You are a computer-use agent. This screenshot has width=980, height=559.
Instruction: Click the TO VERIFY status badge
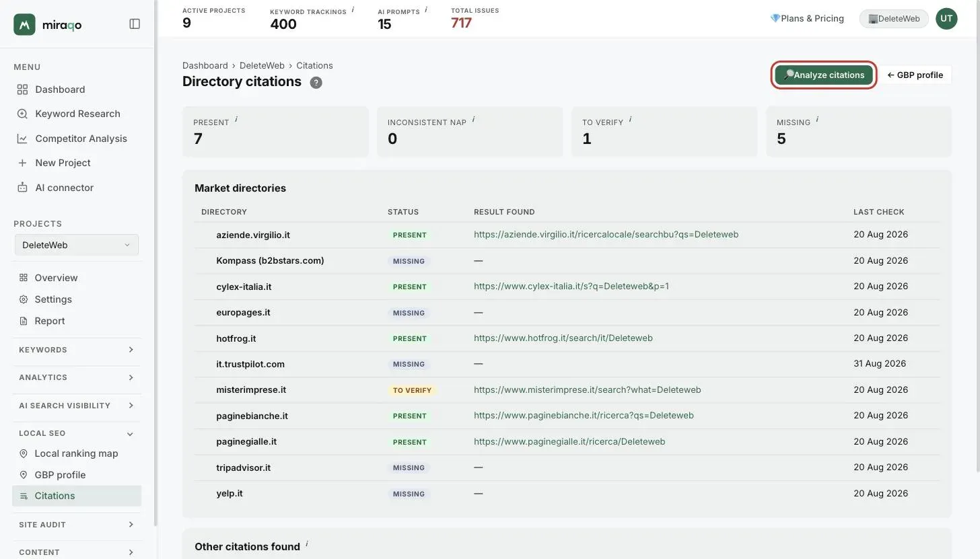(x=412, y=390)
